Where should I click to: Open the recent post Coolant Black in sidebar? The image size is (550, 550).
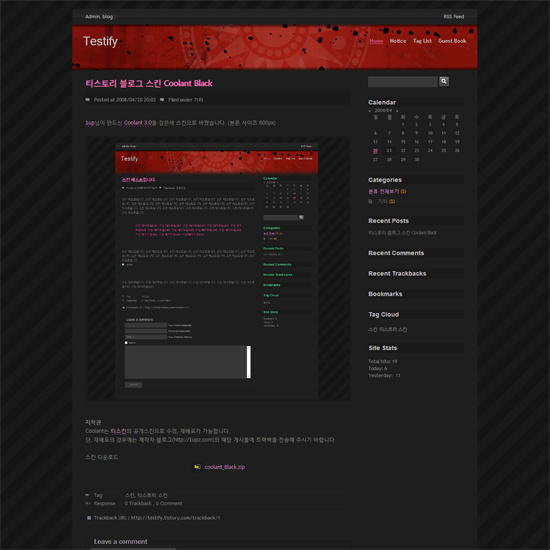pos(402,233)
